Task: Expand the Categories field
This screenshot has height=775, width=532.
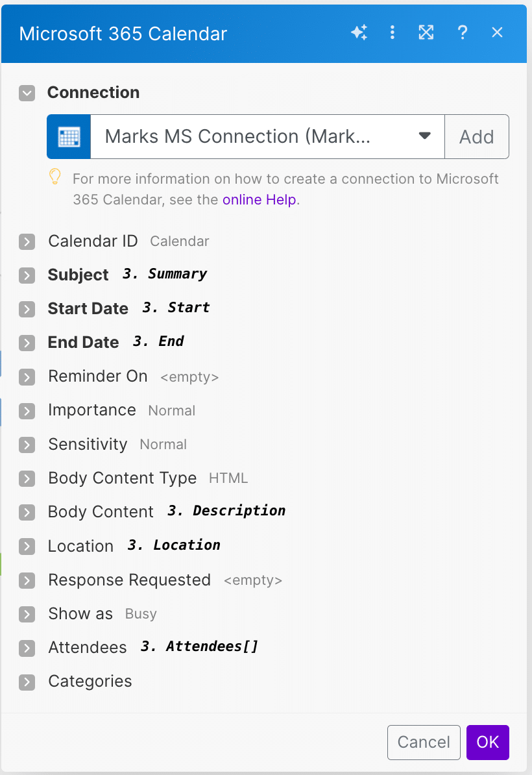Action: point(27,682)
